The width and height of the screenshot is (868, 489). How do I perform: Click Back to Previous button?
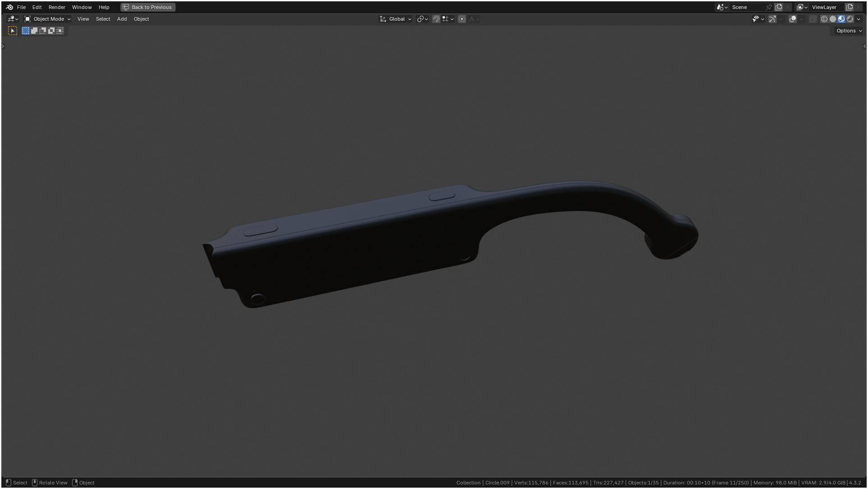[x=148, y=7]
